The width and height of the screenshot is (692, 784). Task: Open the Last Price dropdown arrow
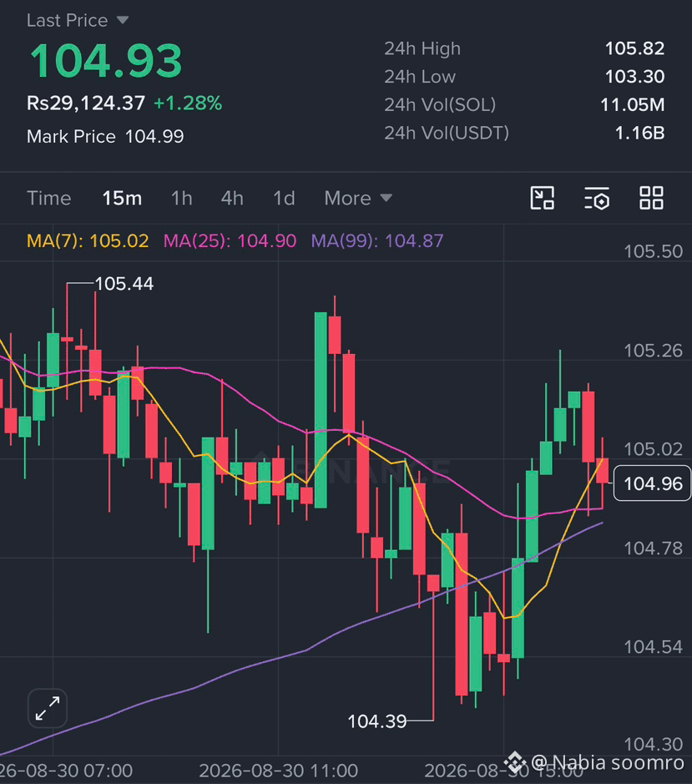click(x=123, y=21)
